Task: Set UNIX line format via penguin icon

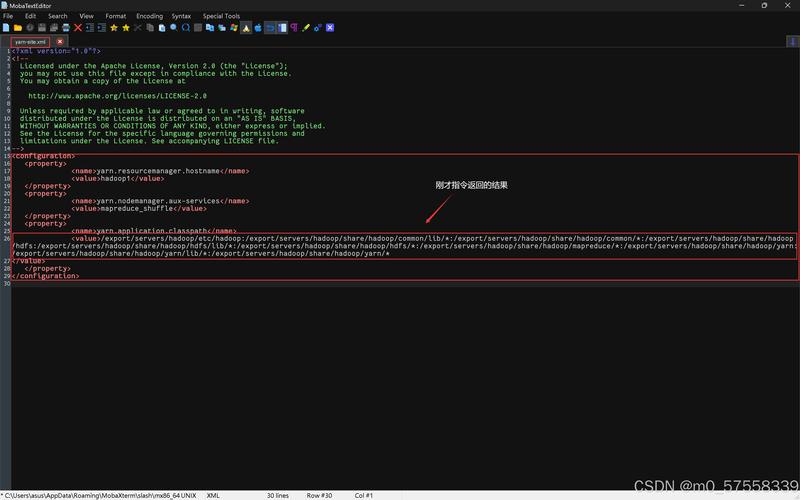Action: pos(246,28)
